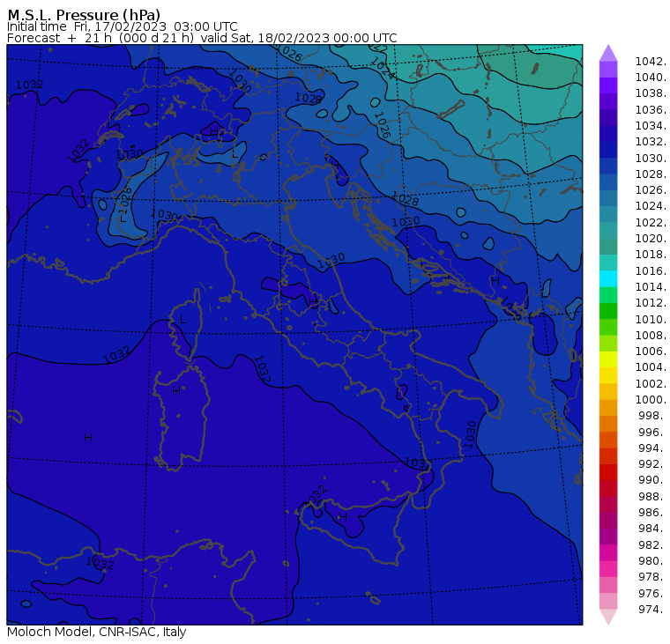670x644 pixels.
Task: Click the purple top arrow of colorbar
Action: [608, 53]
